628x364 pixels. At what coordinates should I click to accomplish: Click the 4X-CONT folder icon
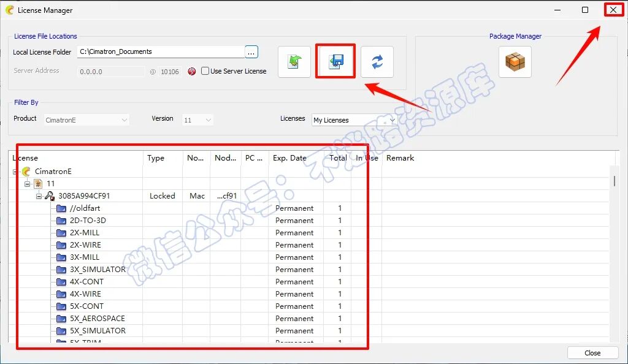click(x=61, y=282)
